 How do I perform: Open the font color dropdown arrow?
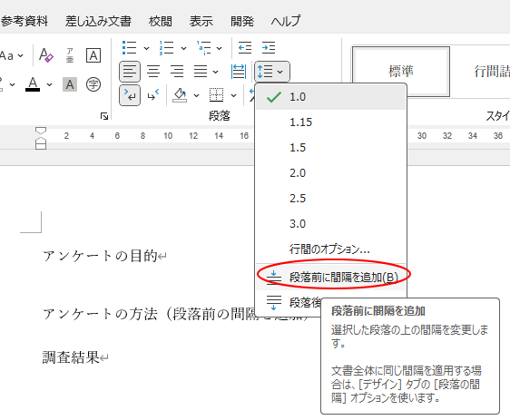coord(49,85)
